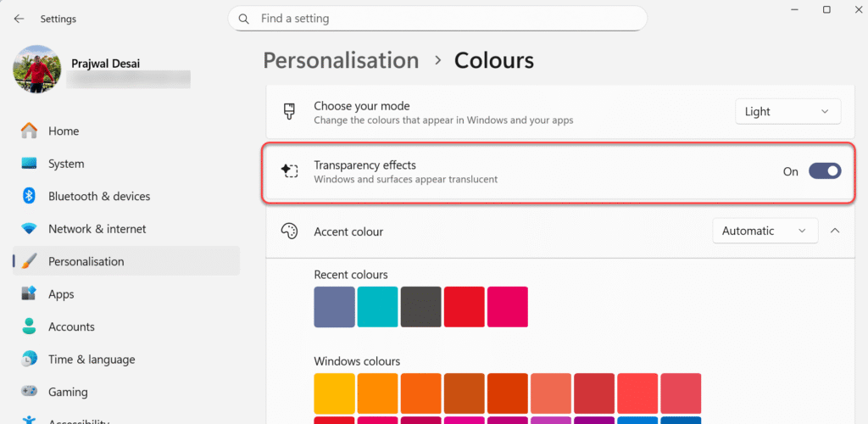
Task: Open the Automatic accent colour dropdown
Action: pos(765,231)
